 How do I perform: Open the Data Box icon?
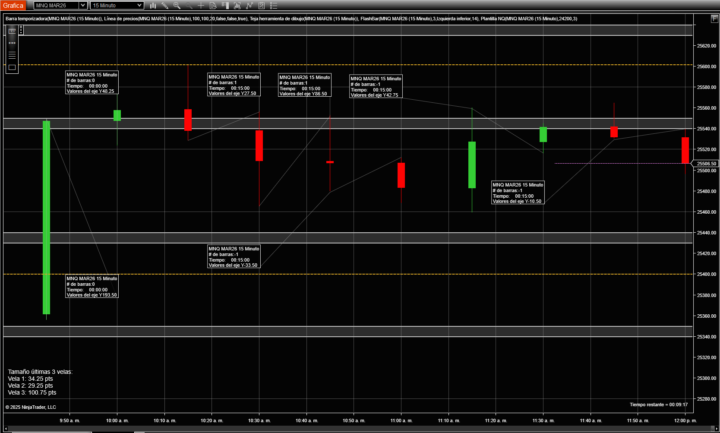[x=213, y=6]
